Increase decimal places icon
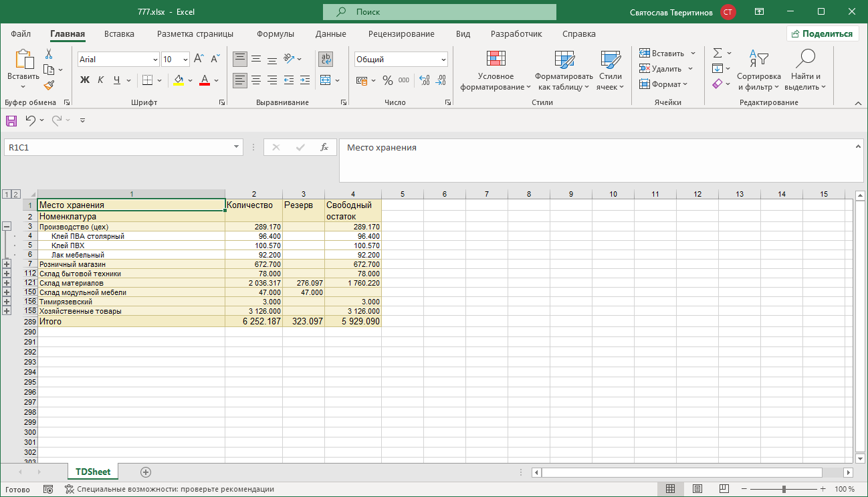The image size is (868, 497). click(x=424, y=80)
